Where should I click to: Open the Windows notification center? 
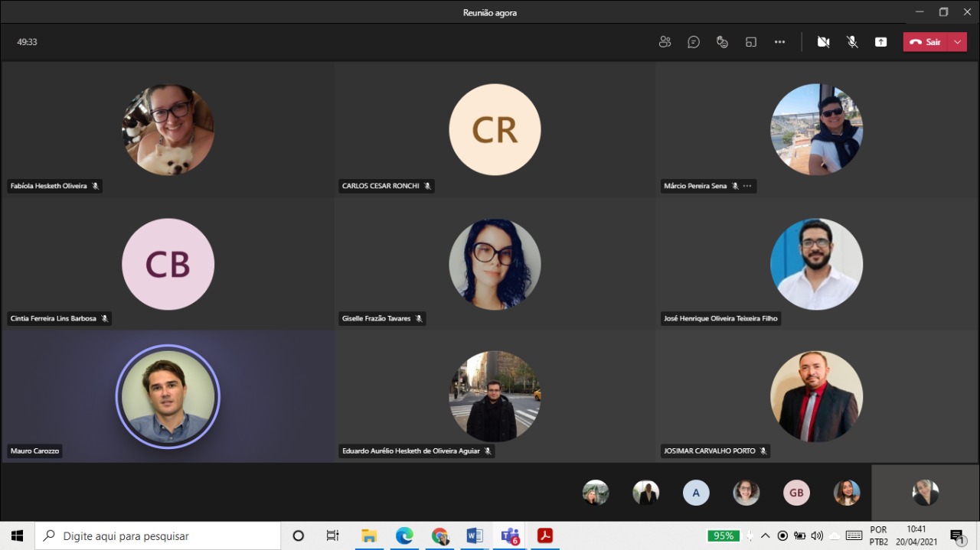coord(957,535)
